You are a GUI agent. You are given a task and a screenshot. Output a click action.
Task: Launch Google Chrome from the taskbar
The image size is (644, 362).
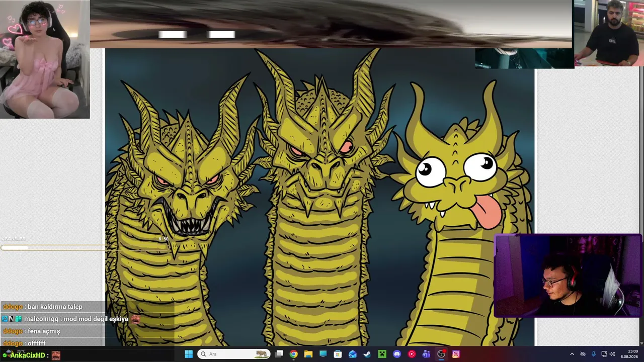point(293,354)
